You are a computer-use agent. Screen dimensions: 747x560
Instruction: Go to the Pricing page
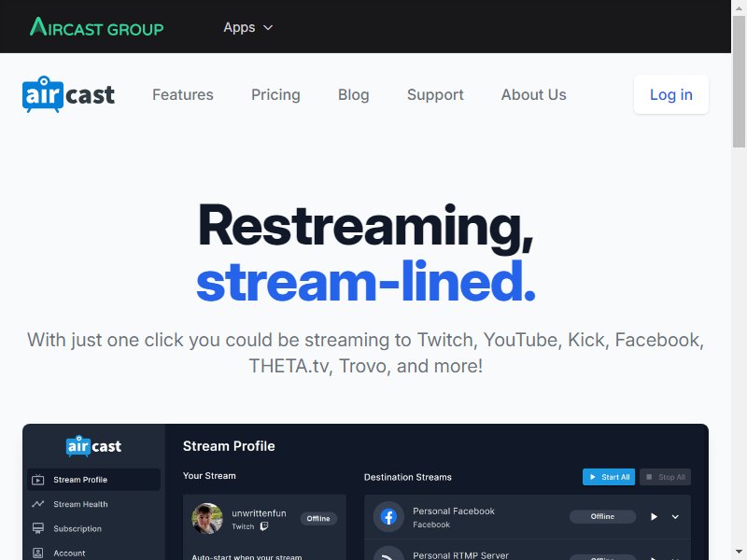(275, 95)
